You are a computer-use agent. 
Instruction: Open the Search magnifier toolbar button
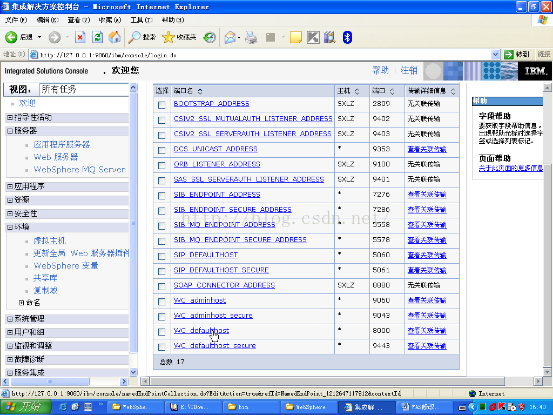click(x=142, y=37)
